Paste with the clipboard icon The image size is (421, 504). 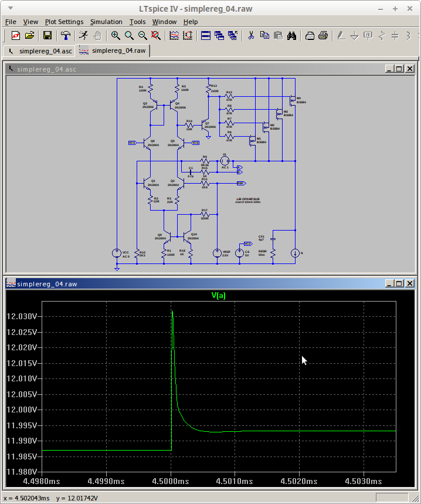(x=278, y=36)
